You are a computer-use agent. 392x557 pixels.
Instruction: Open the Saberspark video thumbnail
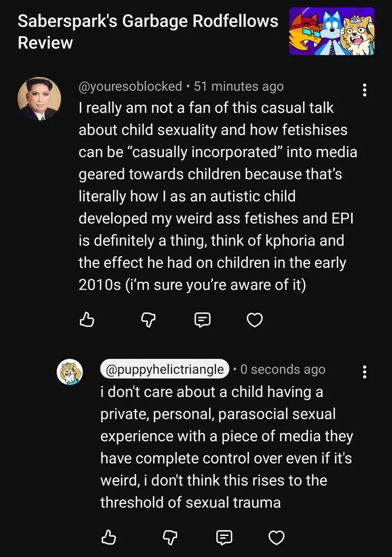[x=331, y=32]
